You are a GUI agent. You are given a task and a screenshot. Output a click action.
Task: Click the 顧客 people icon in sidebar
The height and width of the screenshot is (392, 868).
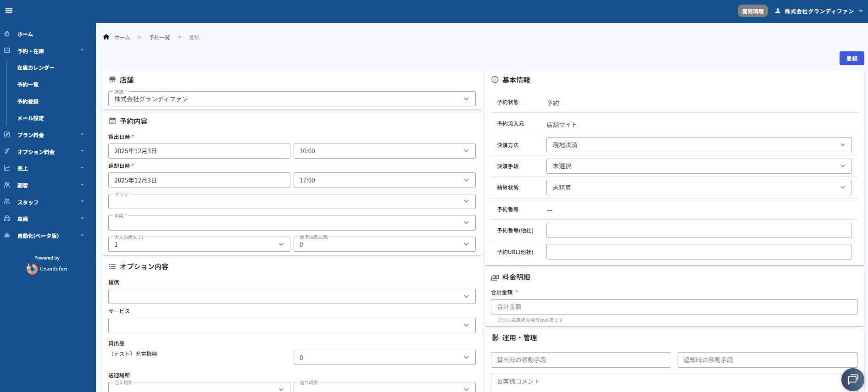tap(7, 185)
